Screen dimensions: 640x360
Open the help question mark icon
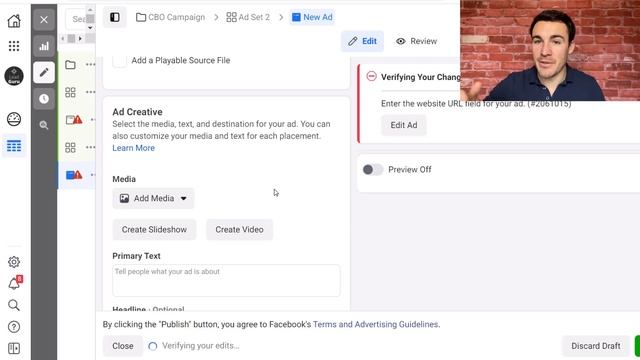(14, 327)
